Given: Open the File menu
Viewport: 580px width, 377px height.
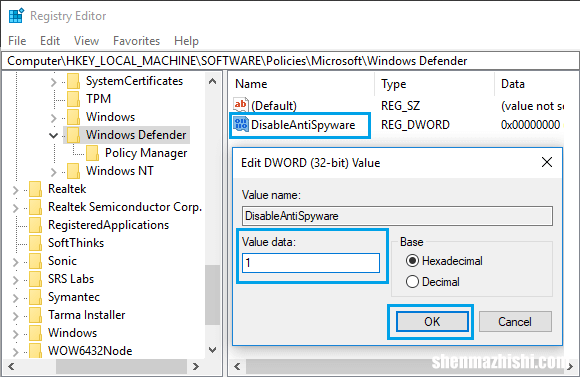Looking at the screenshot, I should [17, 41].
